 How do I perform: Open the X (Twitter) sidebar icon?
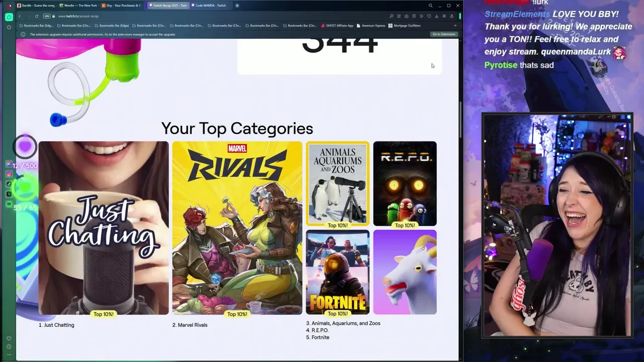point(9,194)
